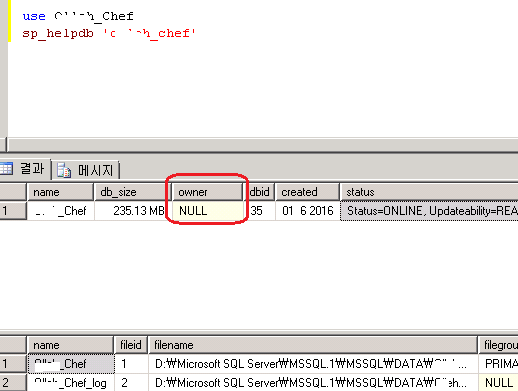
Task: Select the dbid value 35
Action: [x=259, y=211]
